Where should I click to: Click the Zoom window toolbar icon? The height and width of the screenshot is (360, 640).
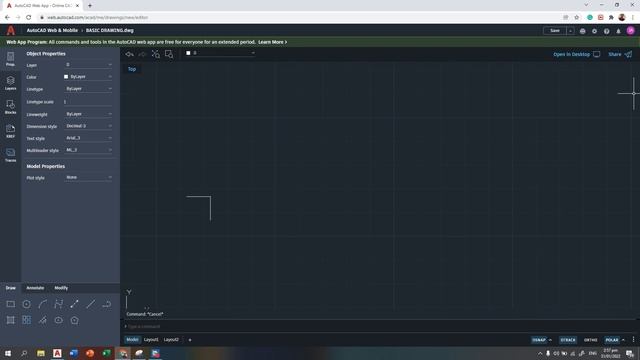point(169,54)
